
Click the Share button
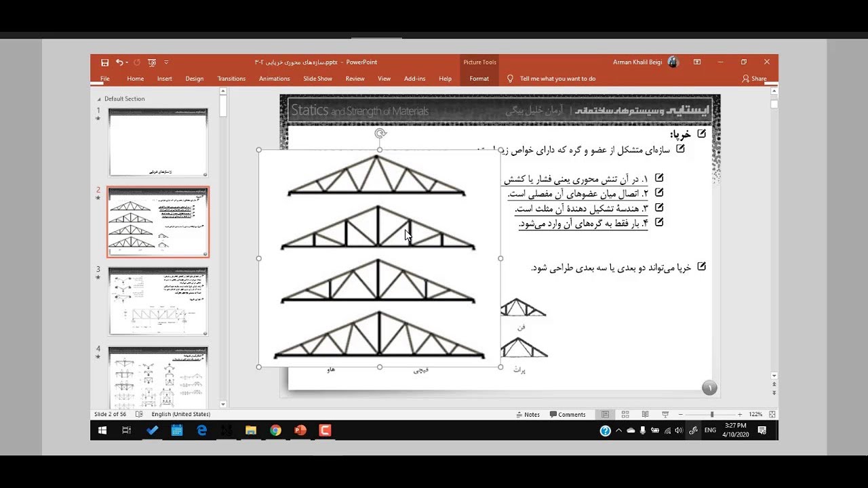(x=754, y=79)
